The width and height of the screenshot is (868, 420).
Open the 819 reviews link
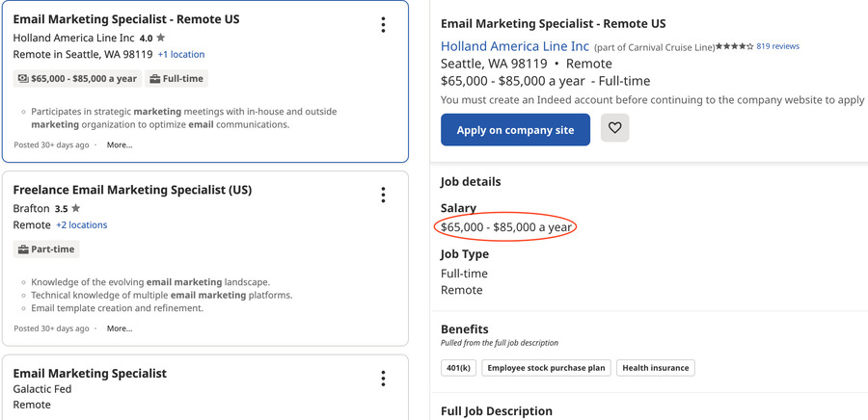pyautogui.click(x=777, y=46)
